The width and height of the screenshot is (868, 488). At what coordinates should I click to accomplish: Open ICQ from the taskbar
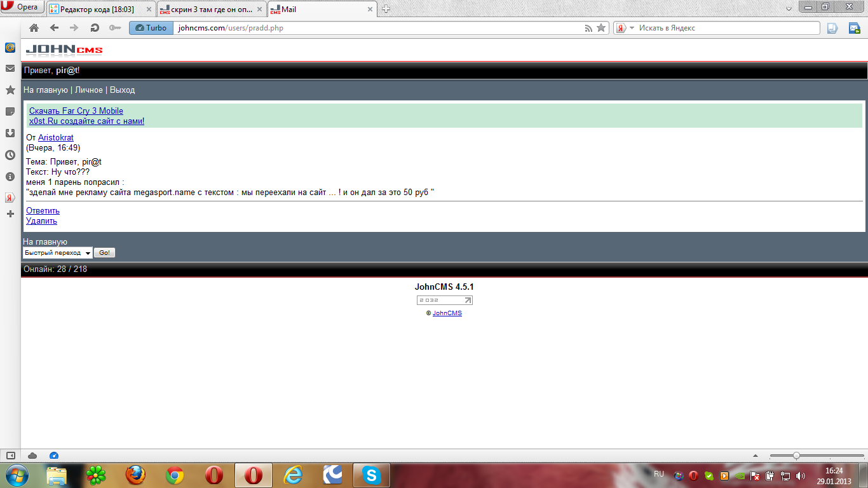97,475
